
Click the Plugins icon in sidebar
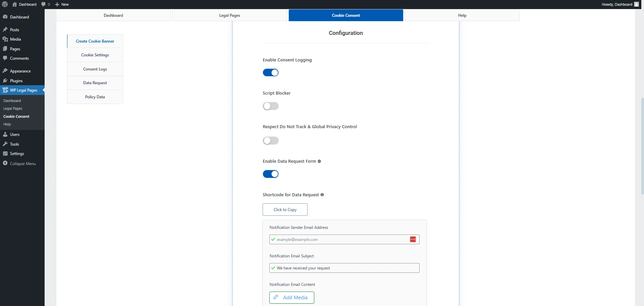coord(5,81)
